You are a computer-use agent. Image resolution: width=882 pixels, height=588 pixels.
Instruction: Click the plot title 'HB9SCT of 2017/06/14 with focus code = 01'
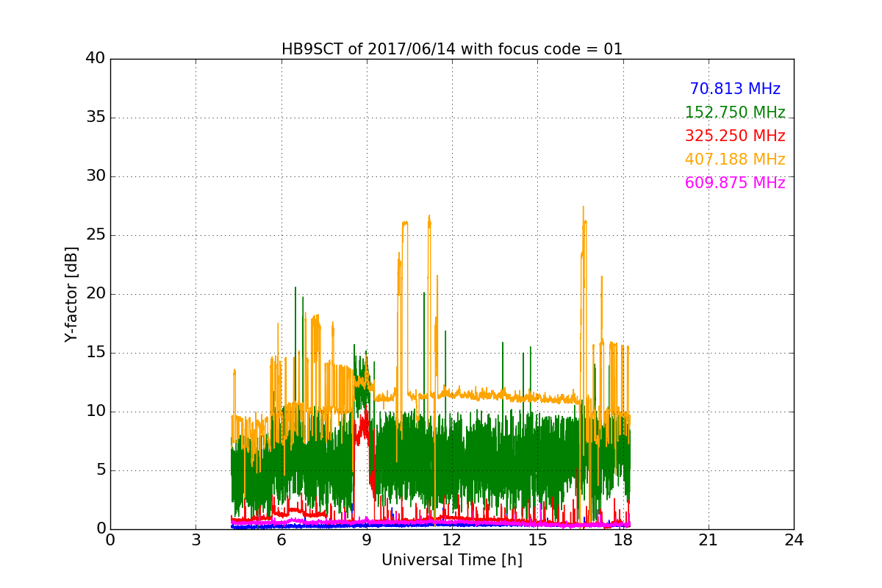click(452, 49)
